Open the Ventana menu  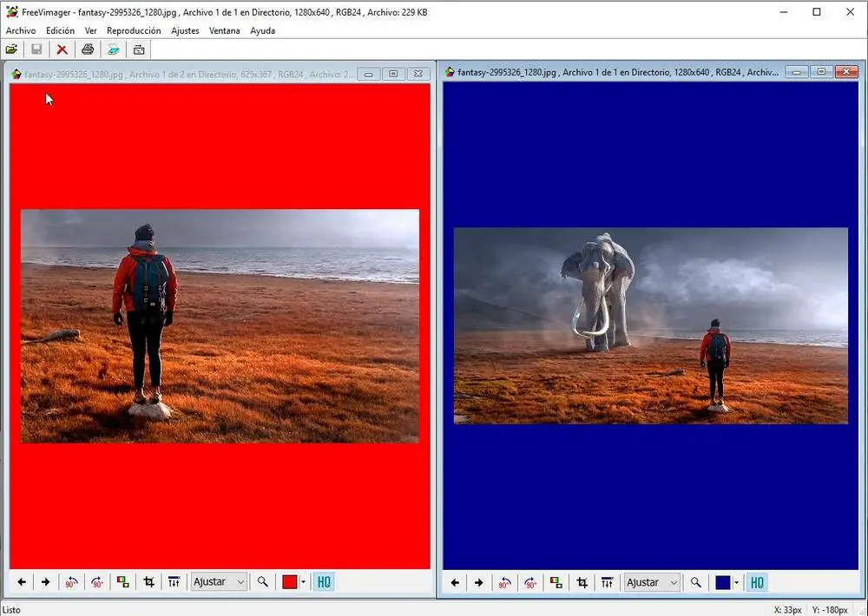(x=224, y=30)
